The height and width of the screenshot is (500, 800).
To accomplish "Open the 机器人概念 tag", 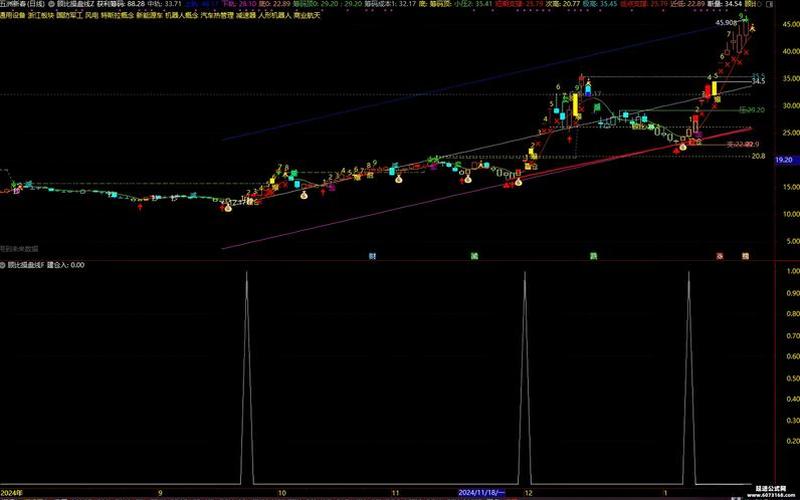I will pos(181,15).
